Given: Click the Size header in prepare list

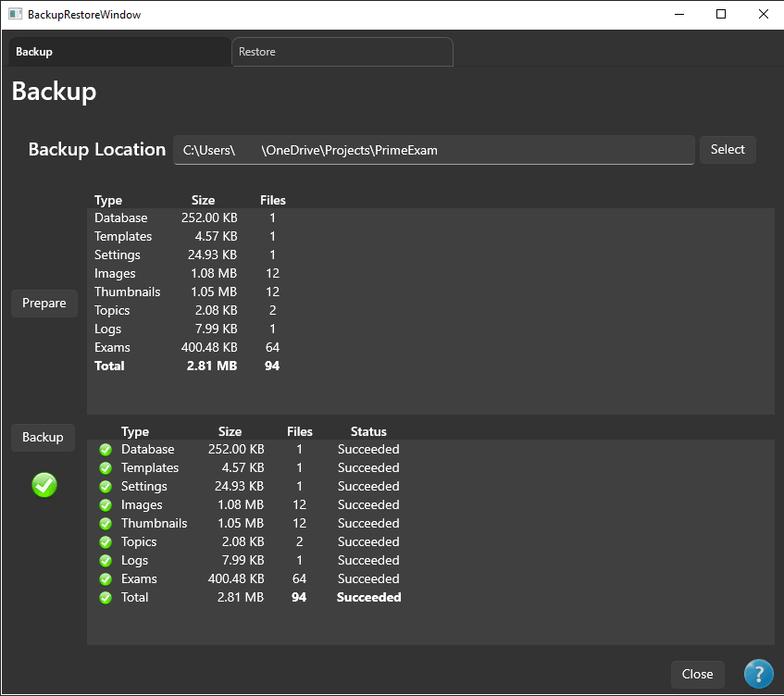Looking at the screenshot, I should point(204,201).
